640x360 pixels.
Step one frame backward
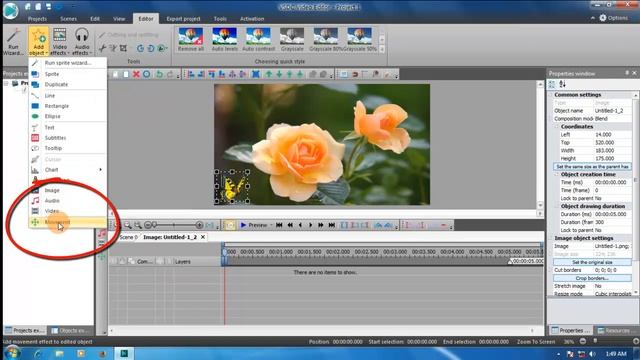click(300, 225)
